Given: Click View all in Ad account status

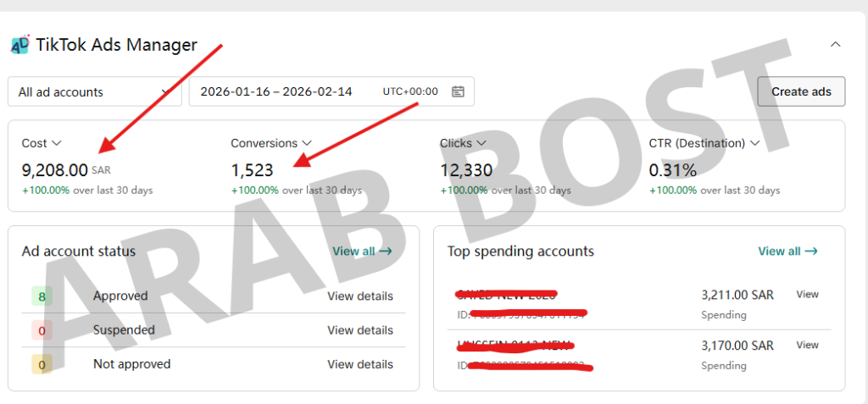Looking at the screenshot, I should pos(362,252).
